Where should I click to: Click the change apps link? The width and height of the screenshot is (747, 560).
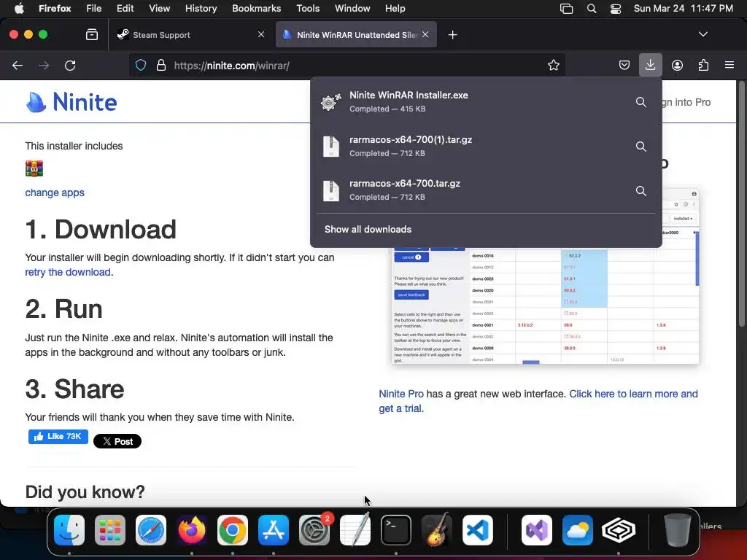pos(55,192)
